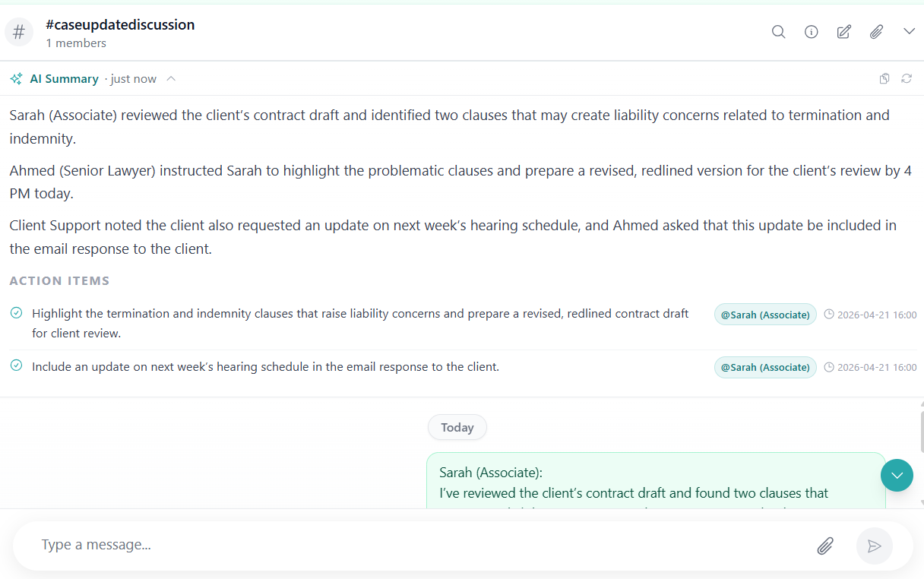Click the @Sarah (Associate) tag on first item
The width and height of the screenshot is (924, 579).
tap(765, 315)
